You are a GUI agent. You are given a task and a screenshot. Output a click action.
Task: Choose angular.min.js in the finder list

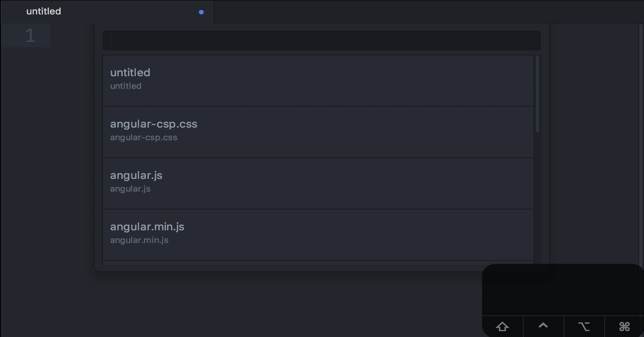click(318, 235)
